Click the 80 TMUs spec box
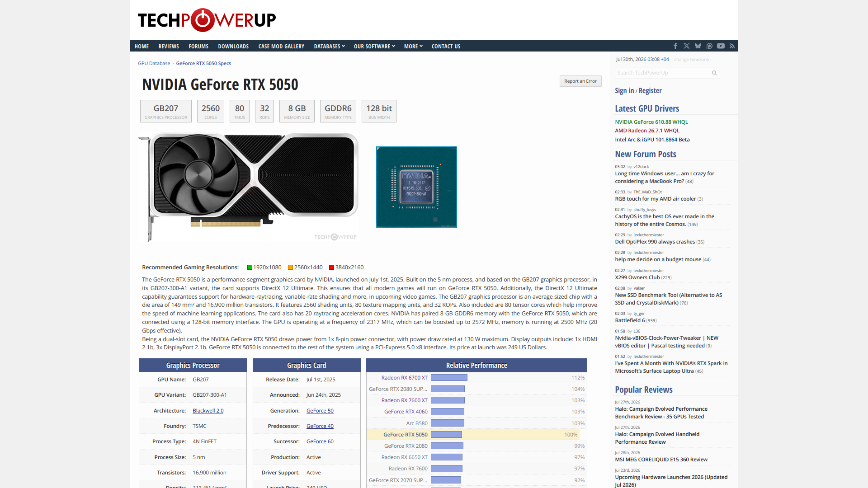The image size is (868, 488). click(240, 111)
